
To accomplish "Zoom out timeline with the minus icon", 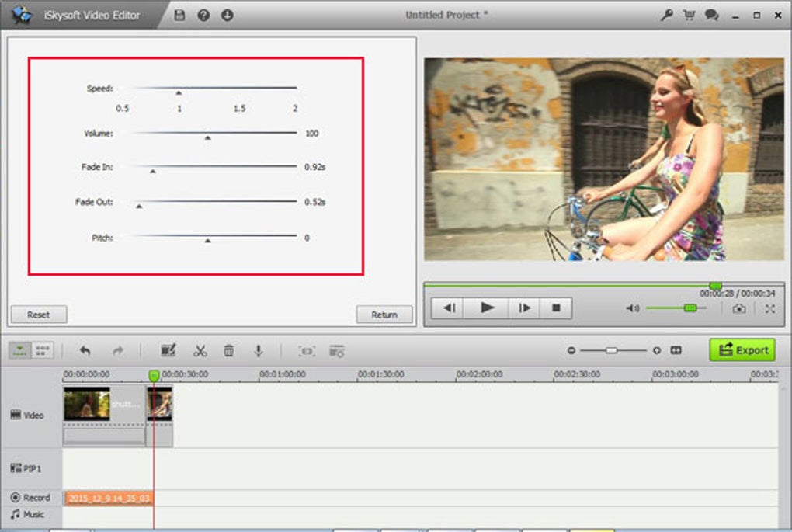I will pos(571,350).
